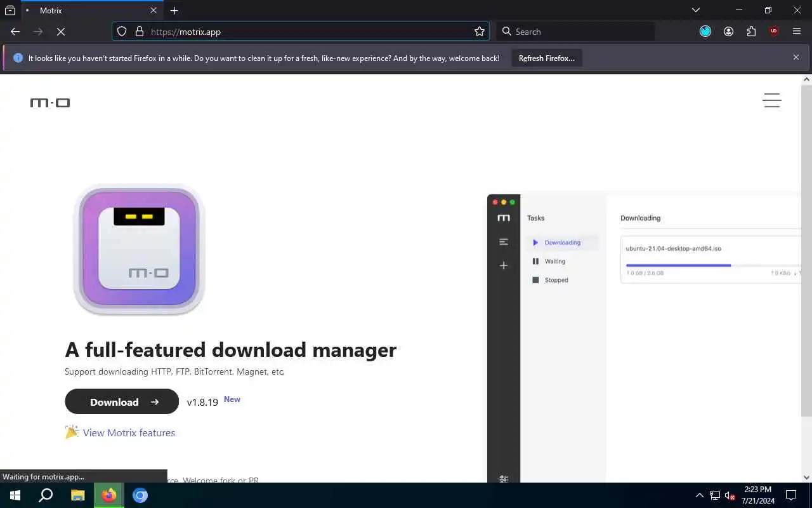Click the page's vertical scrollbar thumb
Viewport: 812px width, 508px height.
click(807, 250)
